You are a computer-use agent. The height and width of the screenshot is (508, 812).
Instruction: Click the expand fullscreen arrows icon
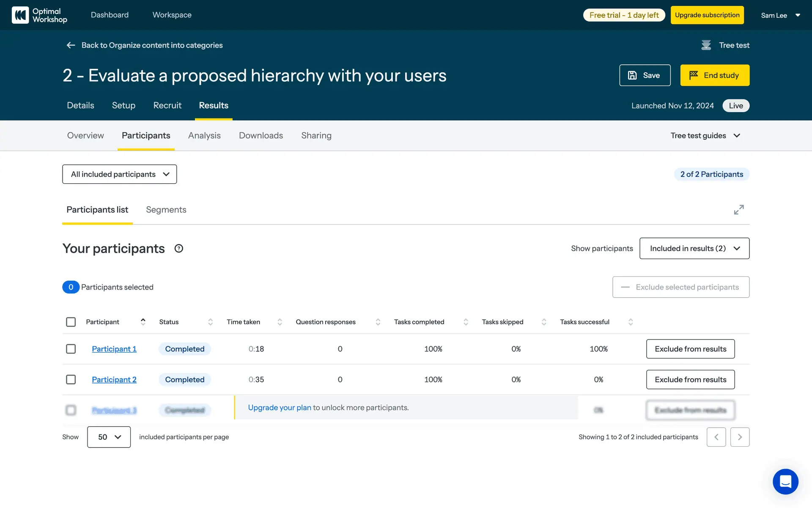(738, 210)
